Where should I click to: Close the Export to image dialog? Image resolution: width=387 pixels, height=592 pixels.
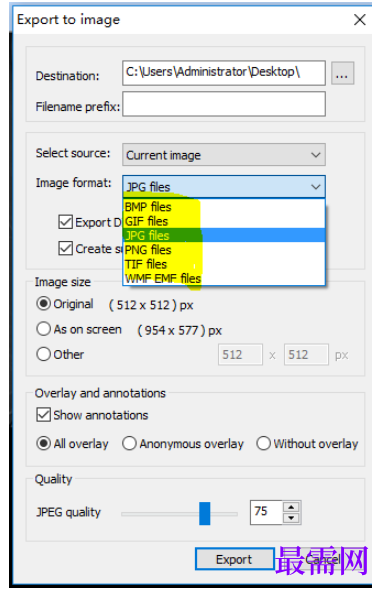pyautogui.click(x=359, y=20)
